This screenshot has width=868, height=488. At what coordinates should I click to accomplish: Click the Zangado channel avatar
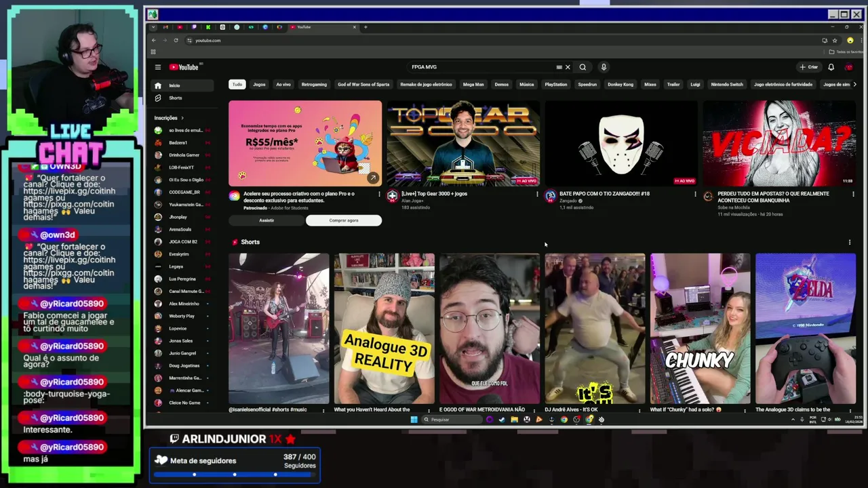coord(550,196)
